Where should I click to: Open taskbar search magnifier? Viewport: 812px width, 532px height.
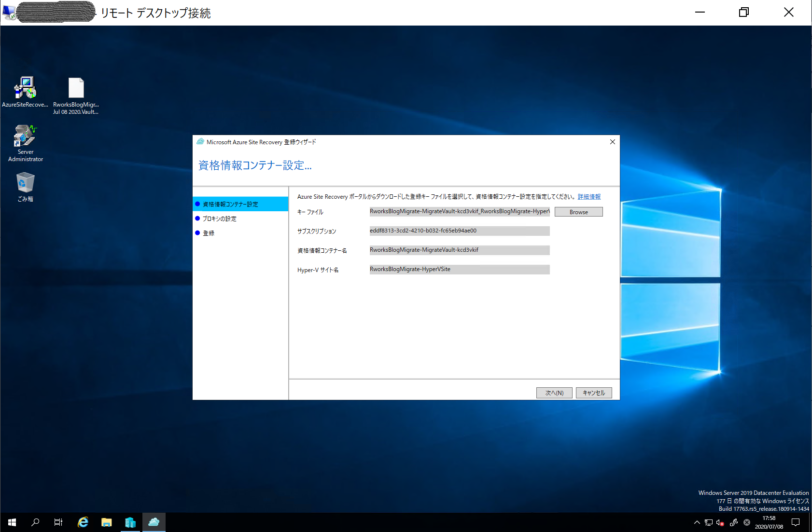tap(35, 522)
